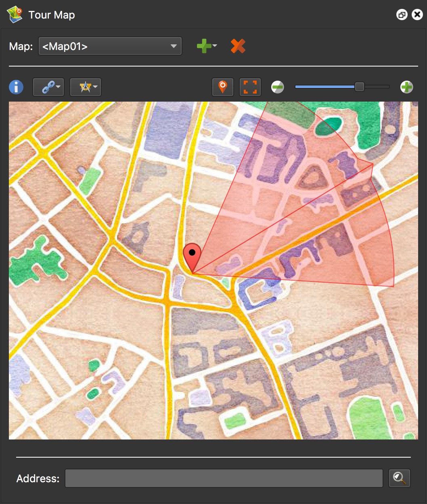Click inside the Address input field
The height and width of the screenshot is (504, 427).
click(x=224, y=478)
